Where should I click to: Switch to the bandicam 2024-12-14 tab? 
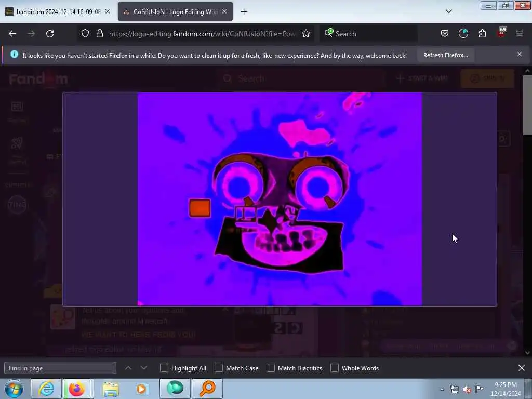58,11
